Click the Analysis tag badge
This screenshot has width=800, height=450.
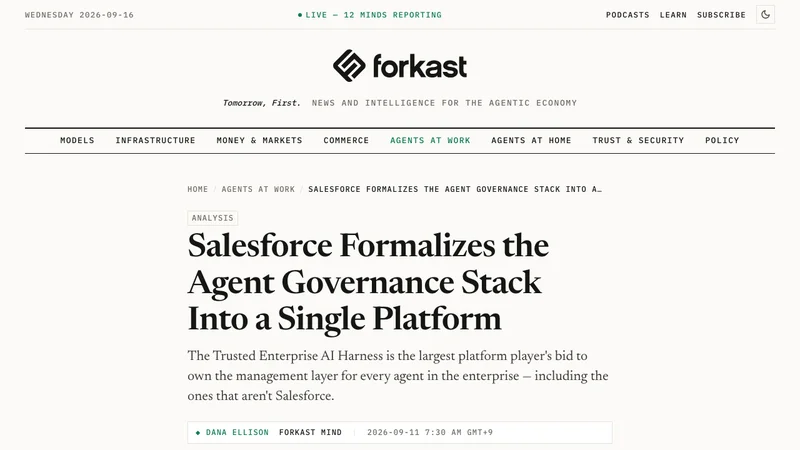212,218
